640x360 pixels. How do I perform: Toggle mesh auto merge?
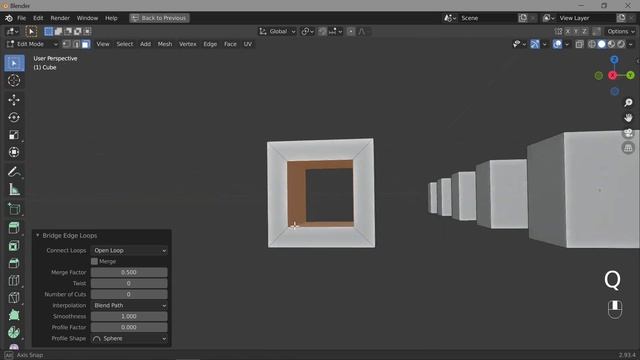[596, 31]
